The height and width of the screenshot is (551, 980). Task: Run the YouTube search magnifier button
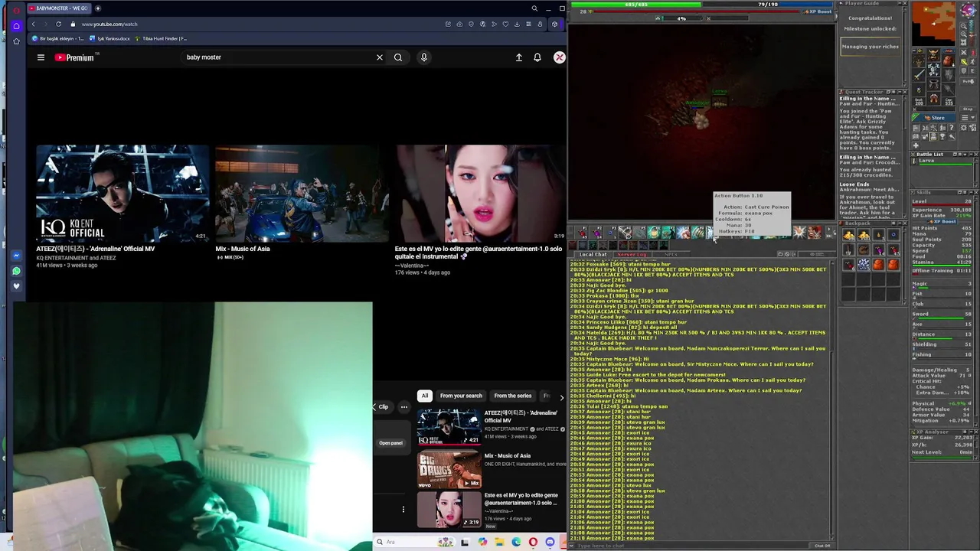398,57
